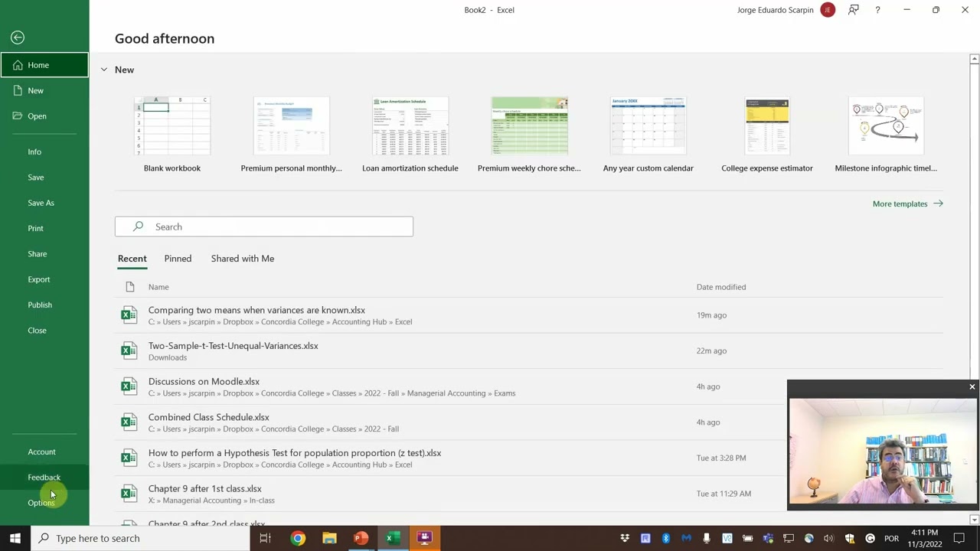Screen dimensions: 980x551
Task: Choose Save in the sidebar
Action: click(44, 177)
